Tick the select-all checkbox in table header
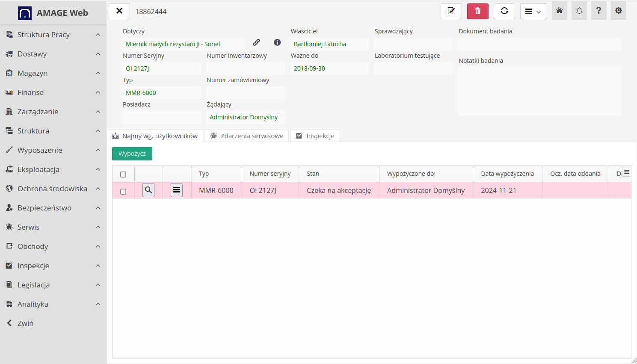 123,175
